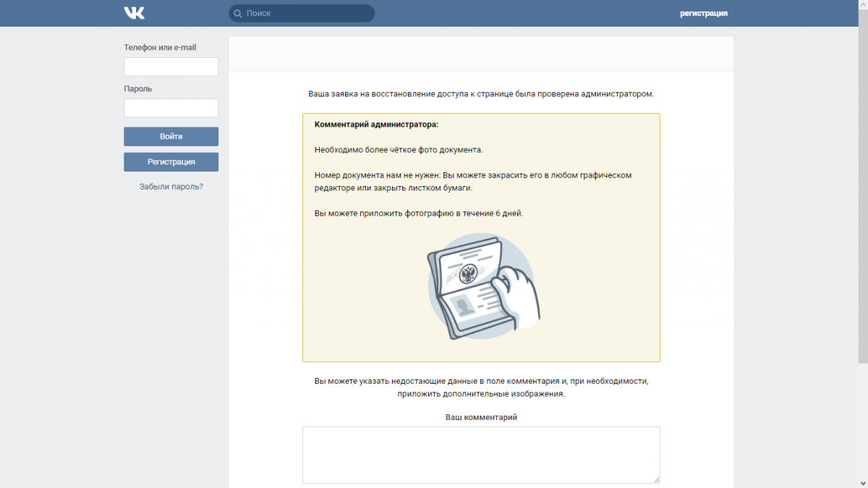Image resolution: width=868 pixels, height=488 pixels.
Task: Click the comment box resize handle
Action: (656, 479)
